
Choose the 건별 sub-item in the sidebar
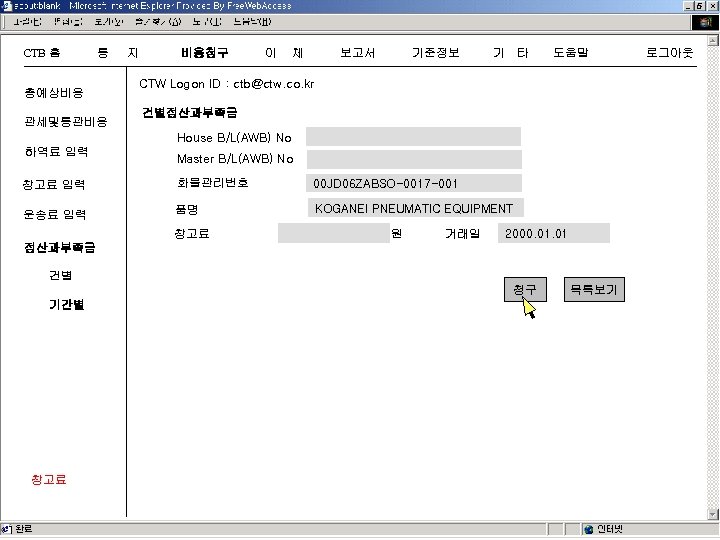(x=60, y=276)
